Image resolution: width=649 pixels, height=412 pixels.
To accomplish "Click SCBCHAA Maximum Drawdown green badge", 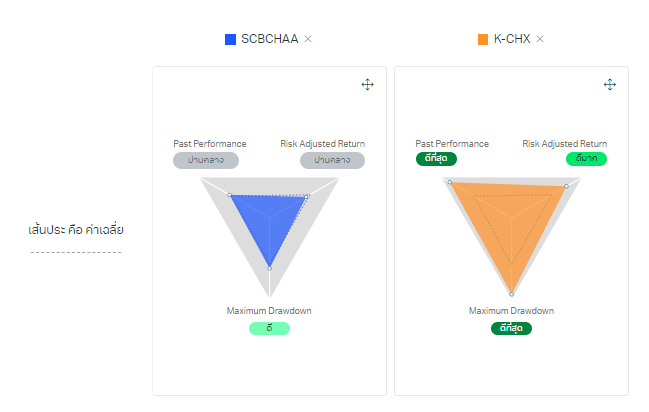I will pyautogui.click(x=269, y=328).
